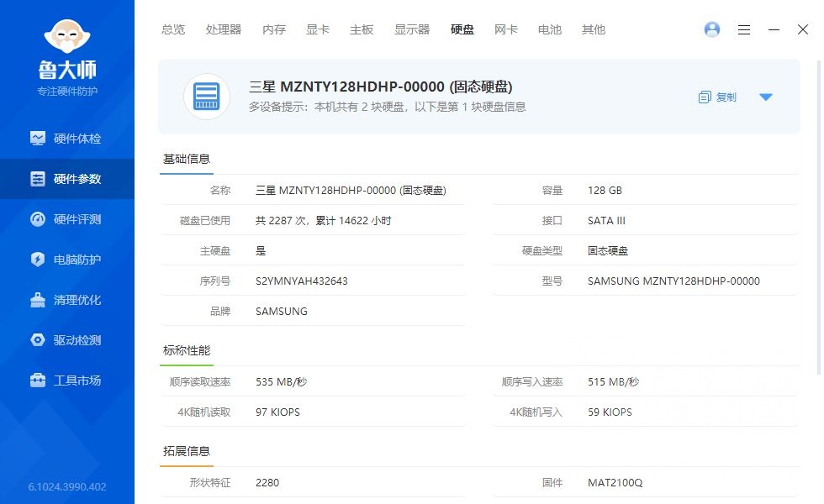Viewport: 824px width, 504px height.
Task: Click the copy icon beside 复制
Action: [x=705, y=97]
